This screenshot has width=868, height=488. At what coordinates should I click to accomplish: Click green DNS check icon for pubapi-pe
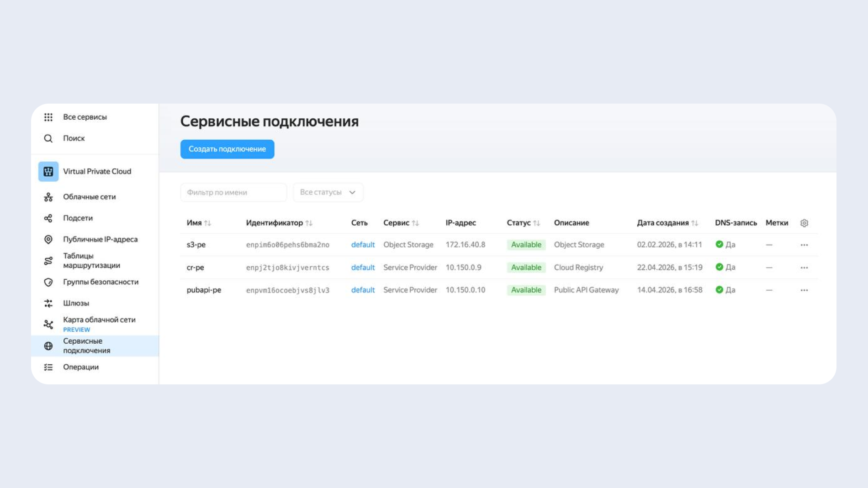click(x=720, y=290)
